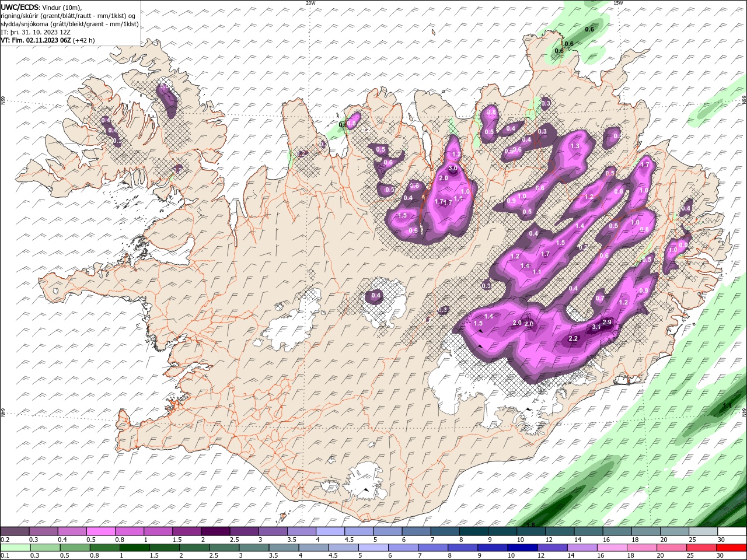Click the deep blue lower legend swatch 10
The width and height of the screenshot is (747, 560).
coord(523,548)
